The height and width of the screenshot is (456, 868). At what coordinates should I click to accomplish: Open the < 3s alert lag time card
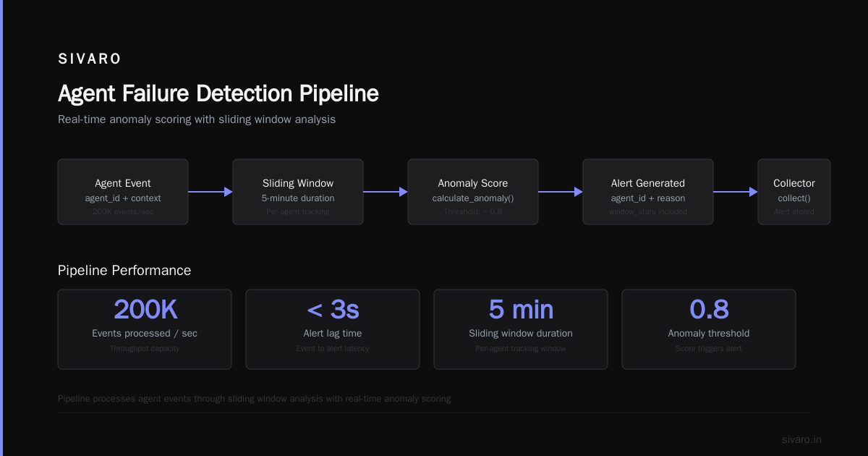[x=333, y=329]
